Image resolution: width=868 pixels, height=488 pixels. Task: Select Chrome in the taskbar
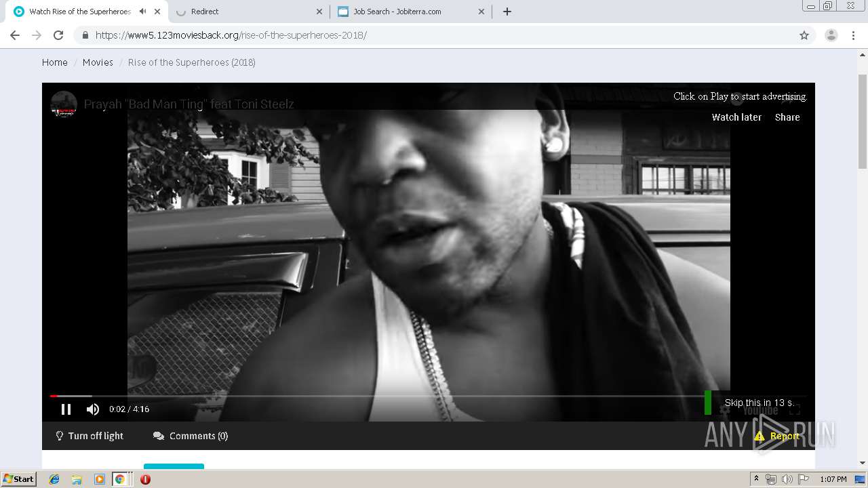click(x=119, y=479)
